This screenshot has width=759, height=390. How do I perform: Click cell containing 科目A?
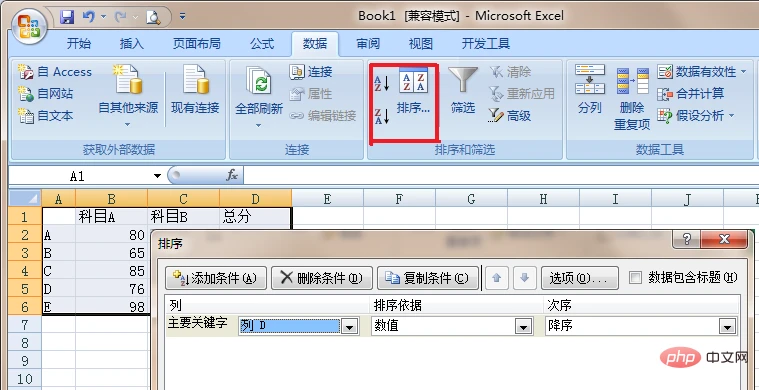point(111,217)
